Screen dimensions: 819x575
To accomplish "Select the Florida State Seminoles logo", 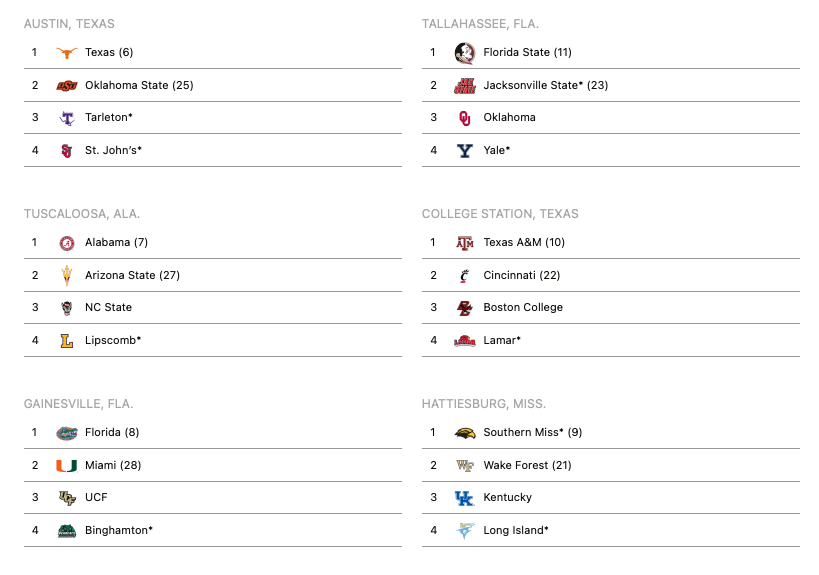I will [464, 53].
